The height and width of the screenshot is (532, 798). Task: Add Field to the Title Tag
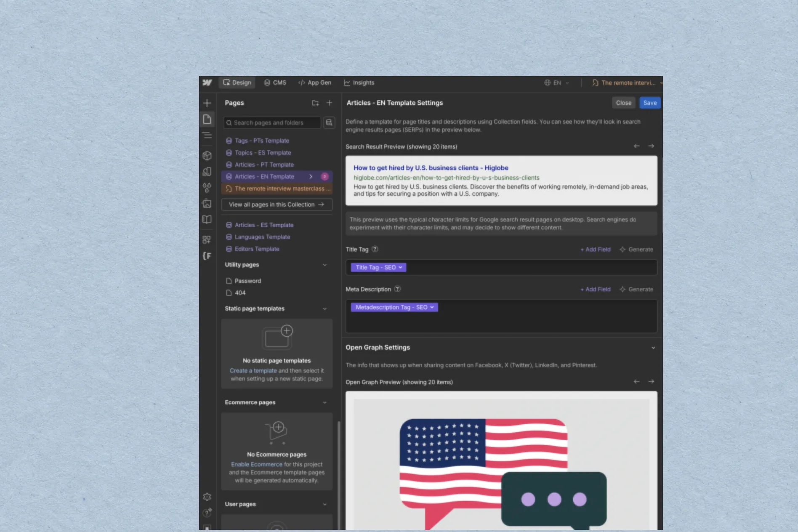(596, 250)
